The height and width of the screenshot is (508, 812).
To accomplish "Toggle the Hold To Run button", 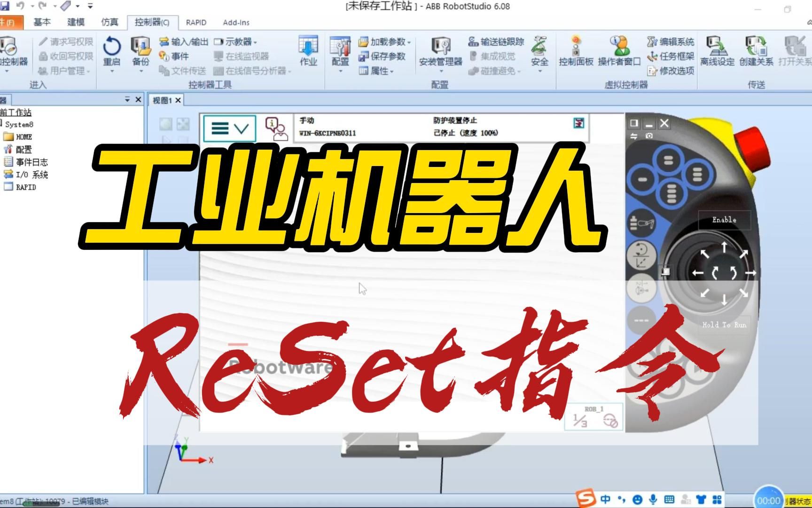I will pos(724,325).
